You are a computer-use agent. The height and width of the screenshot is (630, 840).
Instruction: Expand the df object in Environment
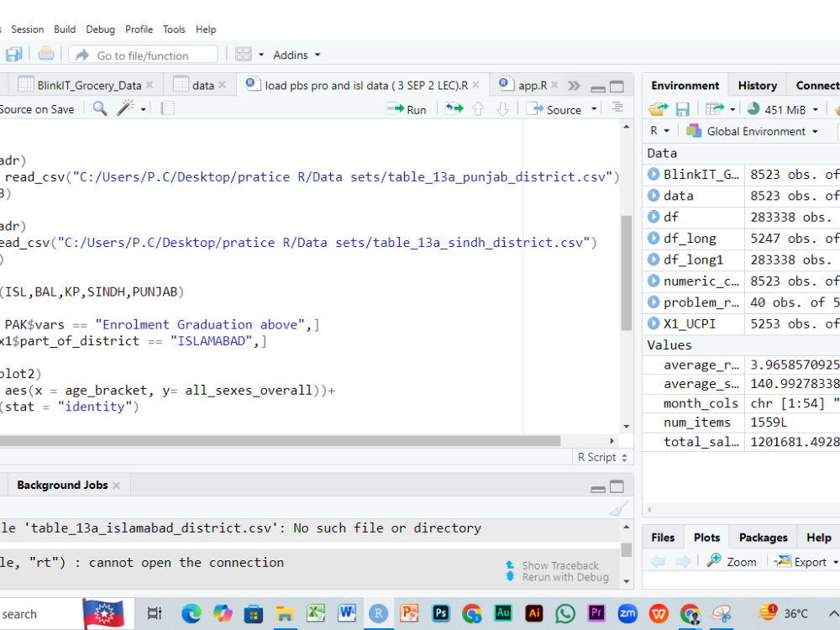tap(653, 217)
